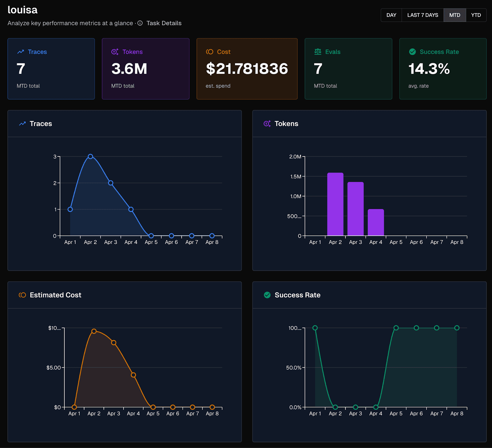Click the Success Rate card checkmark icon
This screenshot has height=448, width=492.
click(412, 52)
